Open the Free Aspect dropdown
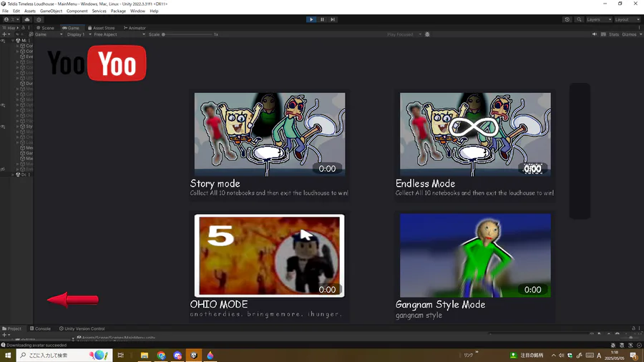This screenshot has height=362, width=644. 119,34
